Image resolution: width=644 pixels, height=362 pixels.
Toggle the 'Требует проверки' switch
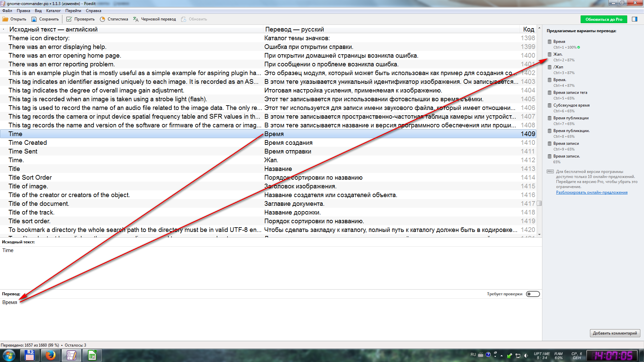pyautogui.click(x=533, y=294)
